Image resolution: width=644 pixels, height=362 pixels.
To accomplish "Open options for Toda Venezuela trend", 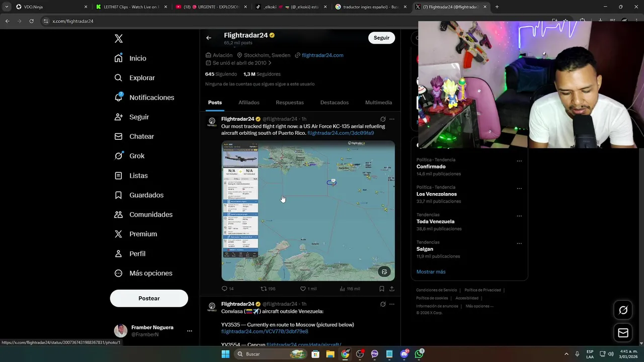I will (x=519, y=216).
